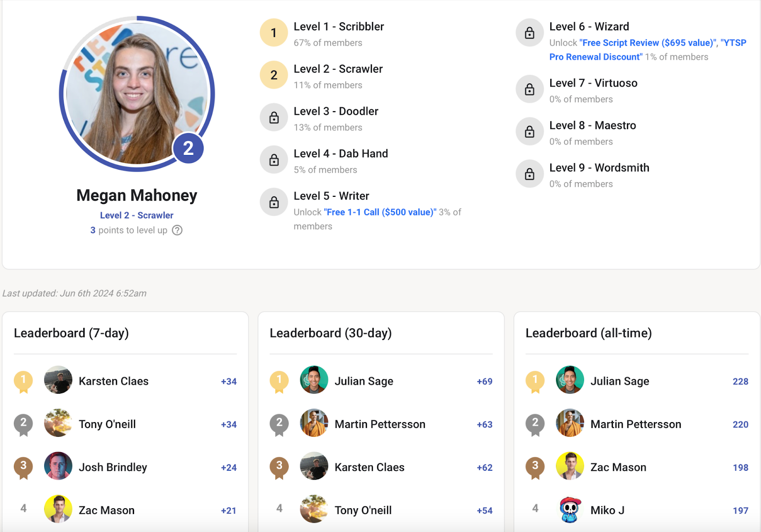761x532 pixels.
Task: Click Zac Mason name in all-time leaderboard
Action: coord(618,467)
